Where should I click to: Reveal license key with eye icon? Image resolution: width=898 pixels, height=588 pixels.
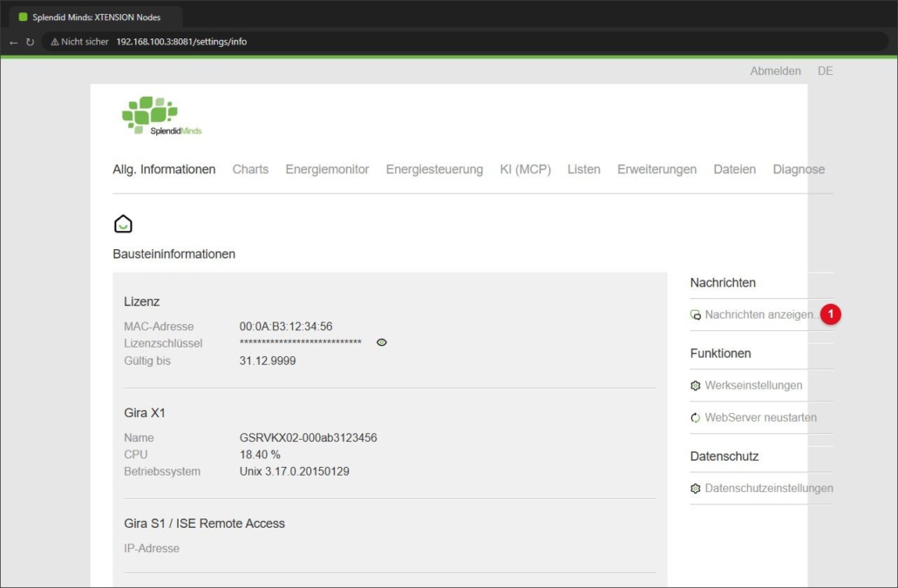pyautogui.click(x=381, y=342)
